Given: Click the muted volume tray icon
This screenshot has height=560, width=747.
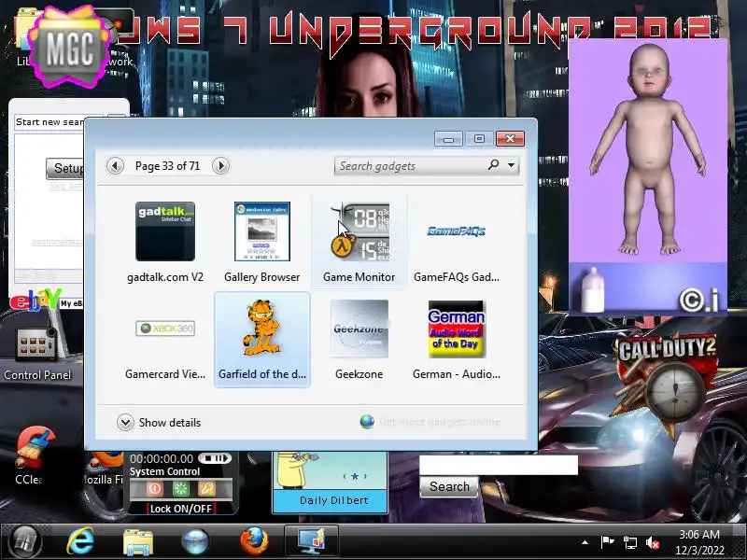Looking at the screenshot, I should [653, 542].
